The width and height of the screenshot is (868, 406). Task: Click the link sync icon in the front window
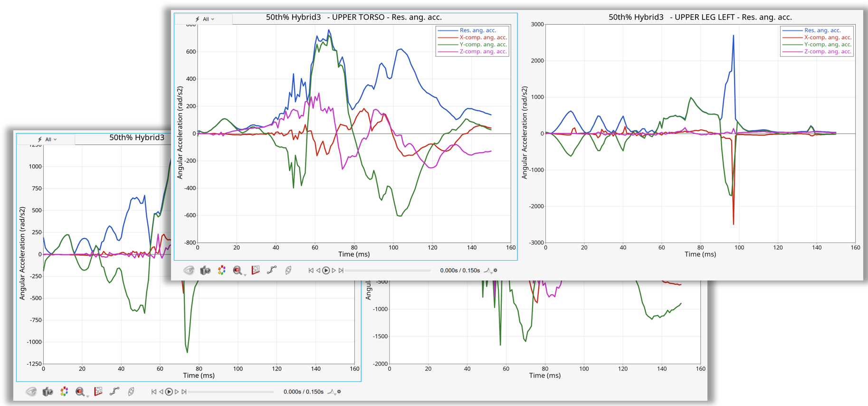(288, 271)
